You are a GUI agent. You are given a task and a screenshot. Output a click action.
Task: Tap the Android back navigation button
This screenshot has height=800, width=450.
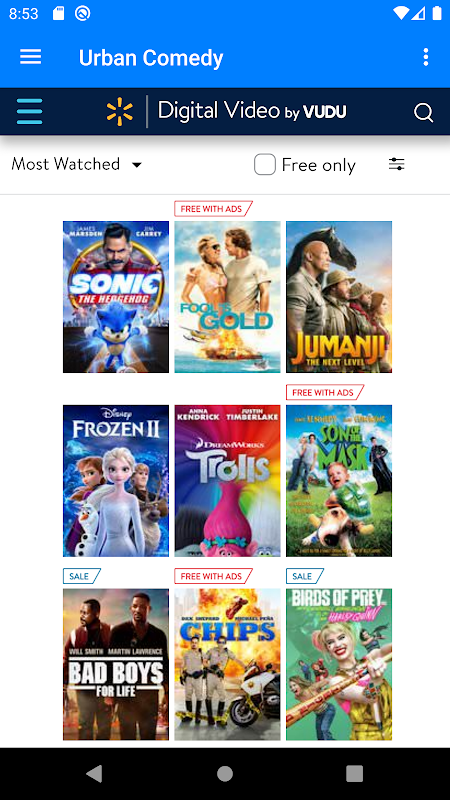tap(94, 773)
